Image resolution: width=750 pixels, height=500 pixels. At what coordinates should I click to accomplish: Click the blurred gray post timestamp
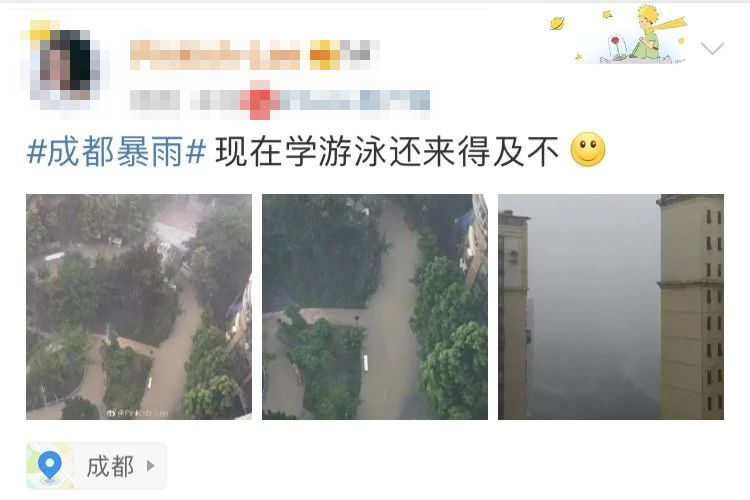(x=155, y=101)
